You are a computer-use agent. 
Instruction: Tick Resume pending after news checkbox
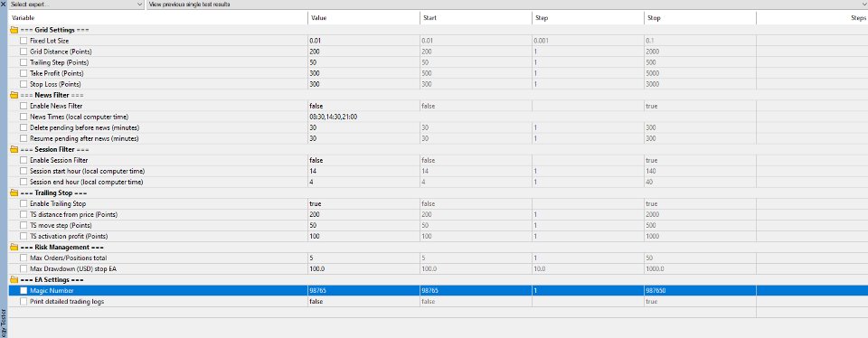(x=24, y=138)
